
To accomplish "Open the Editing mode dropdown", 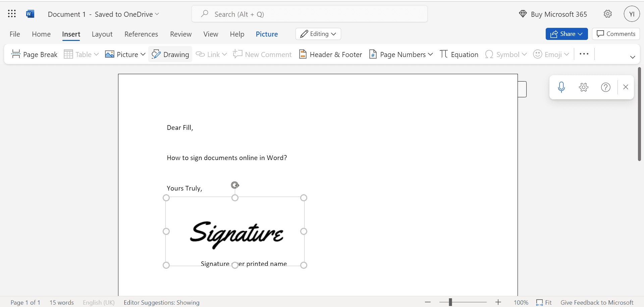I will coord(318,34).
